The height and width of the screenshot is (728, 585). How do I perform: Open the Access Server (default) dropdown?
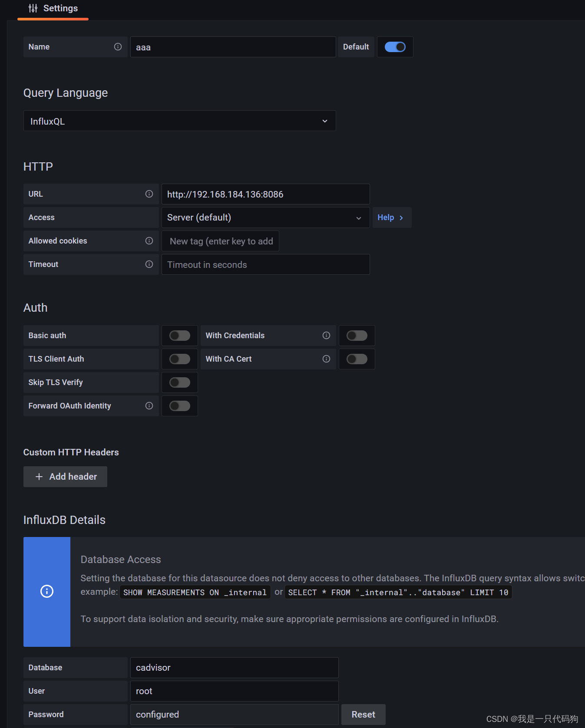265,217
